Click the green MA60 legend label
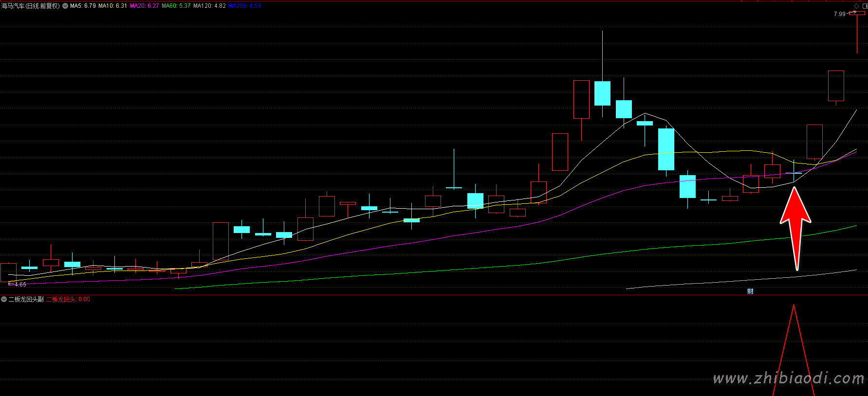 176,6
